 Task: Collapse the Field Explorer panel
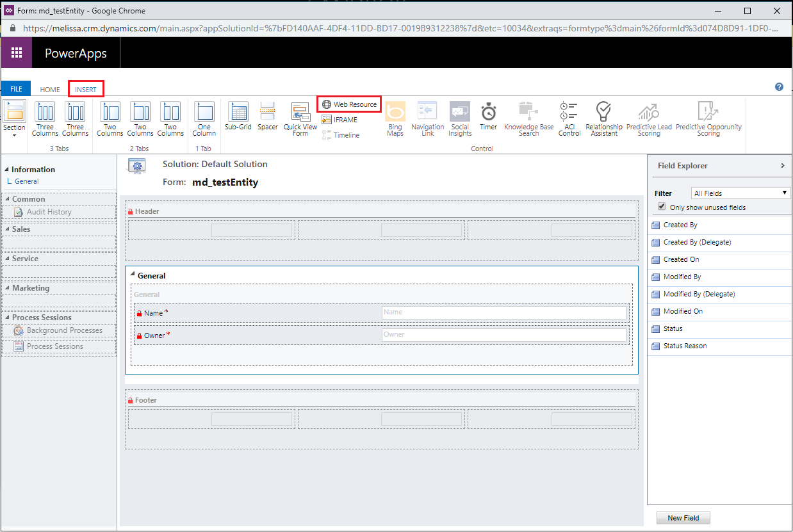[783, 166]
